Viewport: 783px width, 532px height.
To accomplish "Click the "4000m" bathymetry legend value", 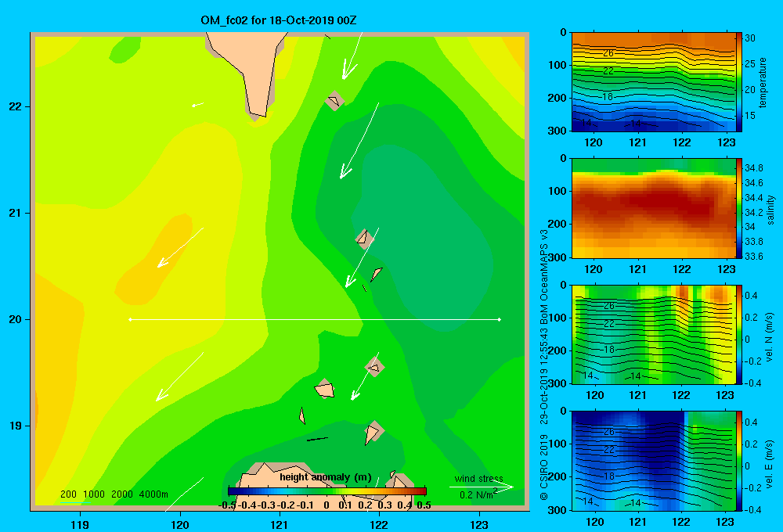I will click(153, 494).
